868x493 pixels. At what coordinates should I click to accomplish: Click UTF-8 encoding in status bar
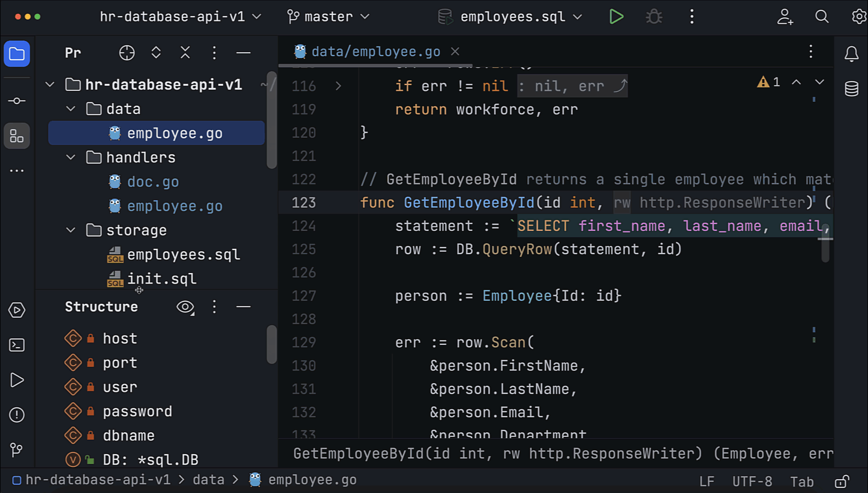(x=752, y=481)
